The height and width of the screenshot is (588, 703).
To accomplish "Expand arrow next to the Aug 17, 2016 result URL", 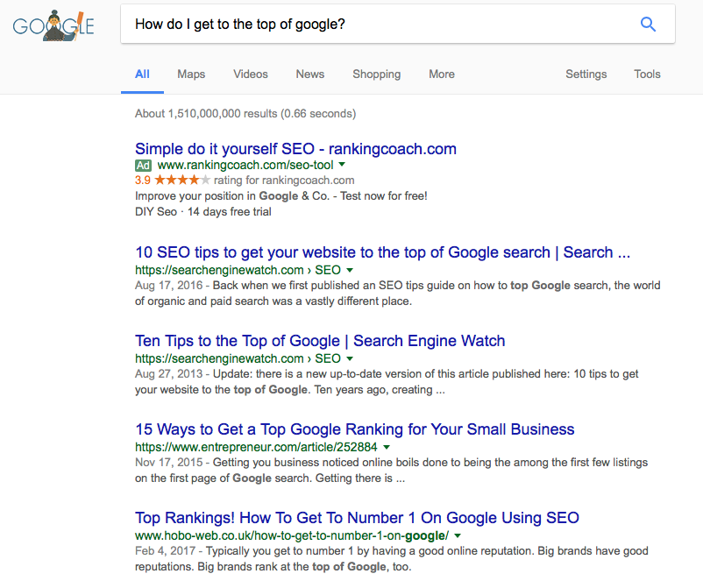I will click(x=350, y=270).
